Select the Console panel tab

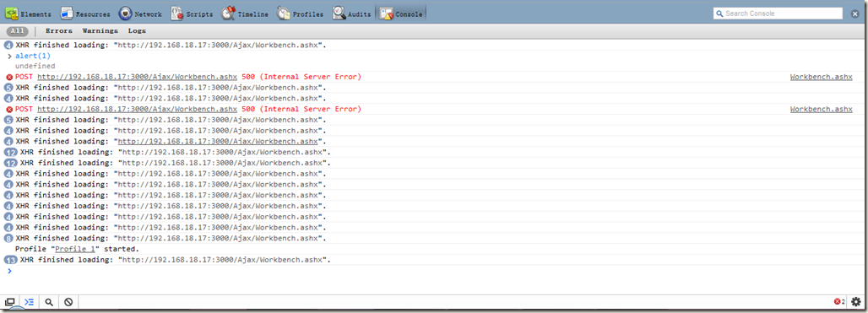[401, 13]
